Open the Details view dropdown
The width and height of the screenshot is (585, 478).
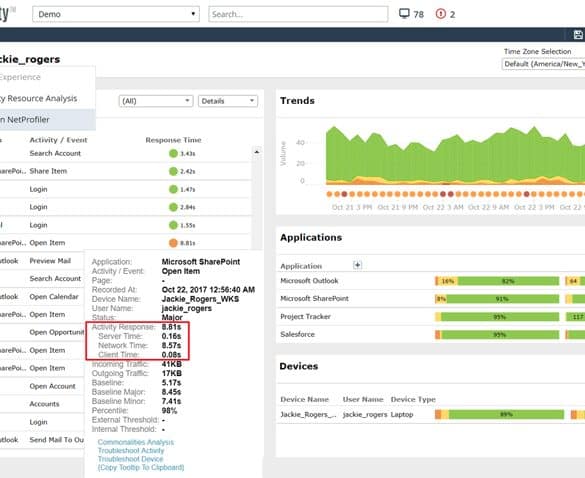coord(228,101)
